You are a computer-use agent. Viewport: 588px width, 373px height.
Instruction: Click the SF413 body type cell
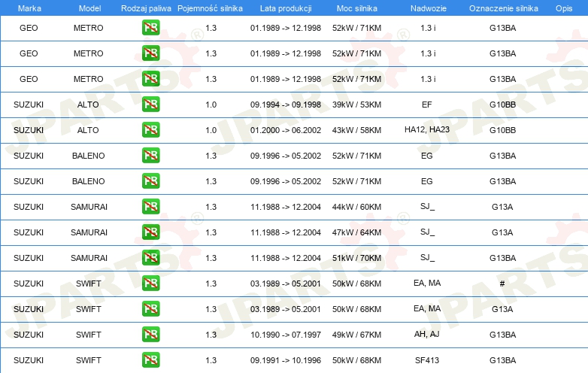(426, 360)
